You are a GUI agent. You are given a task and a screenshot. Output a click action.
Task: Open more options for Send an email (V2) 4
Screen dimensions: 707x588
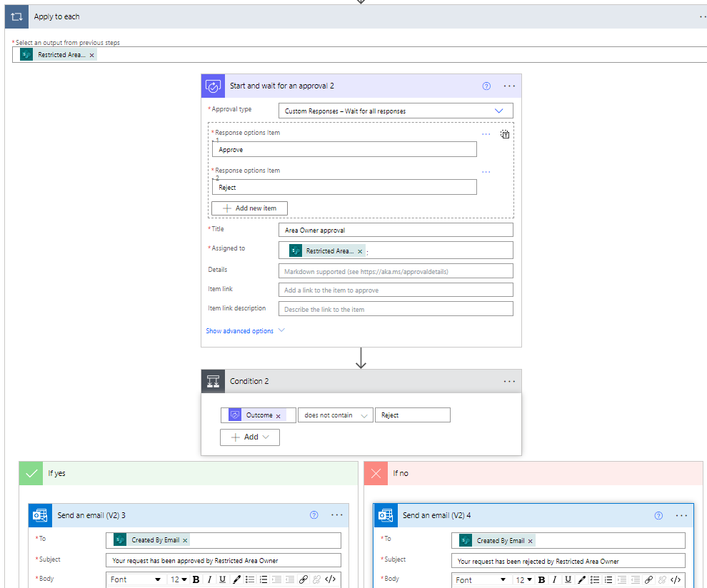point(681,515)
